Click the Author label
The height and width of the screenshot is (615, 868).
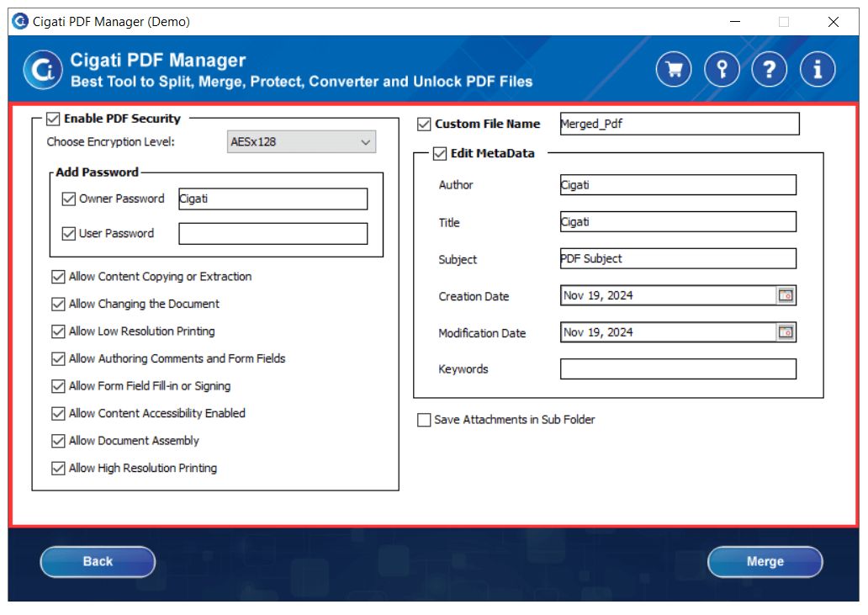(456, 185)
